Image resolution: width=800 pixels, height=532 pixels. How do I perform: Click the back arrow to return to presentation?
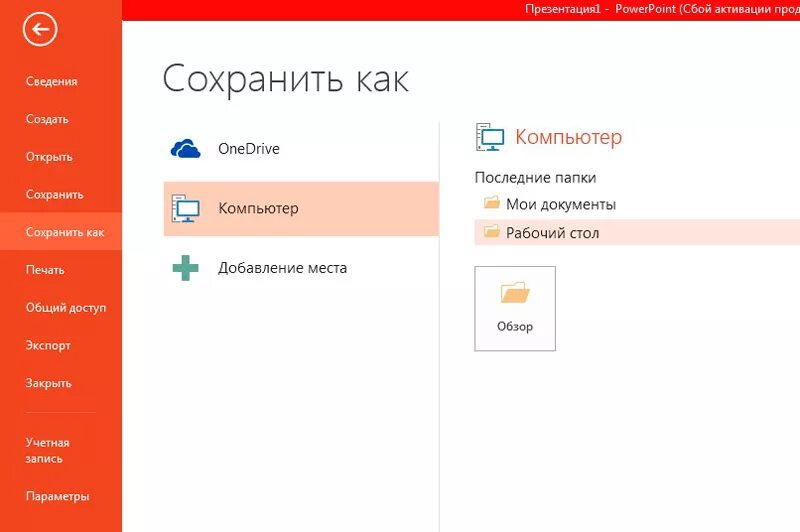(x=40, y=29)
